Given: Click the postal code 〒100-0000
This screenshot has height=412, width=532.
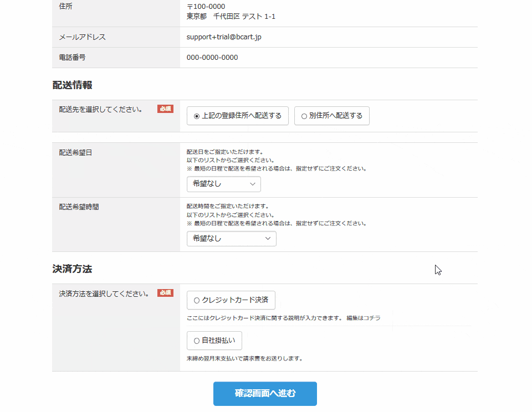Looking at the screenshot, I should click(x=206, y=7).
